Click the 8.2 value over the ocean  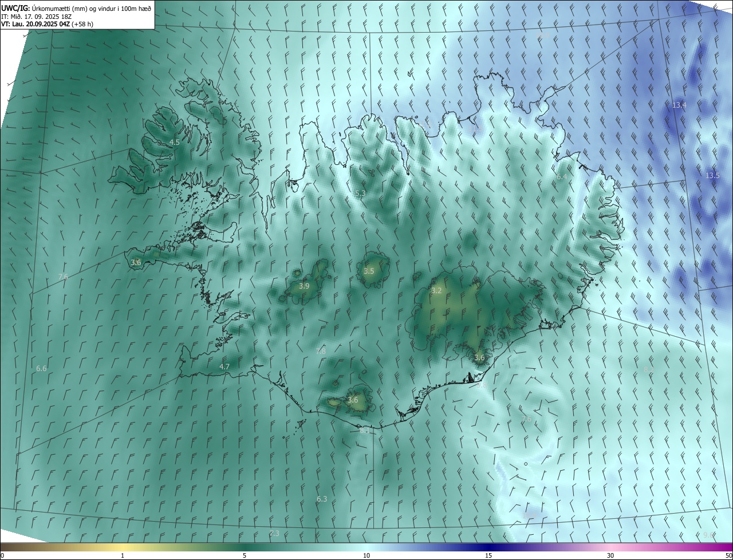(648, 370)
